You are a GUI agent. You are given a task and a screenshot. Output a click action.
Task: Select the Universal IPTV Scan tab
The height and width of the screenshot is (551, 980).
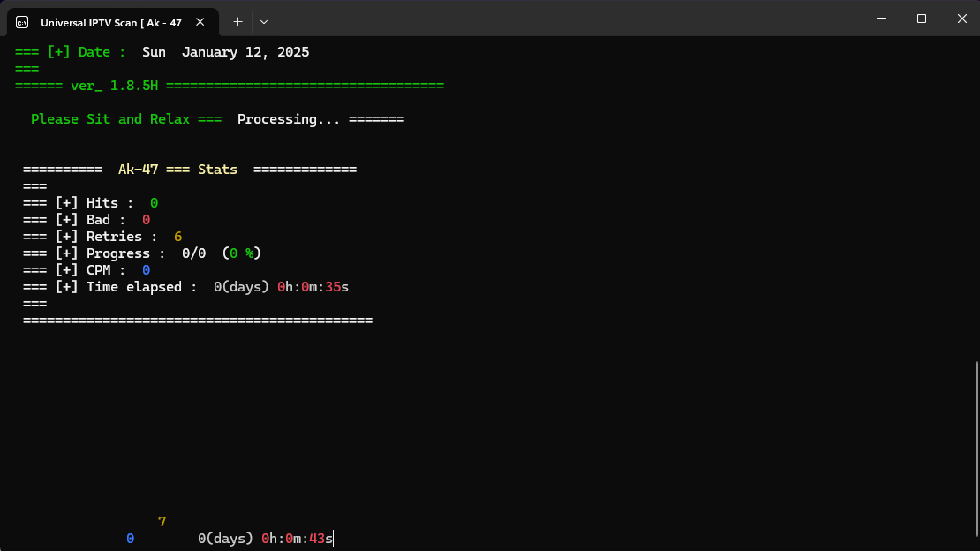tap(110, 22)
